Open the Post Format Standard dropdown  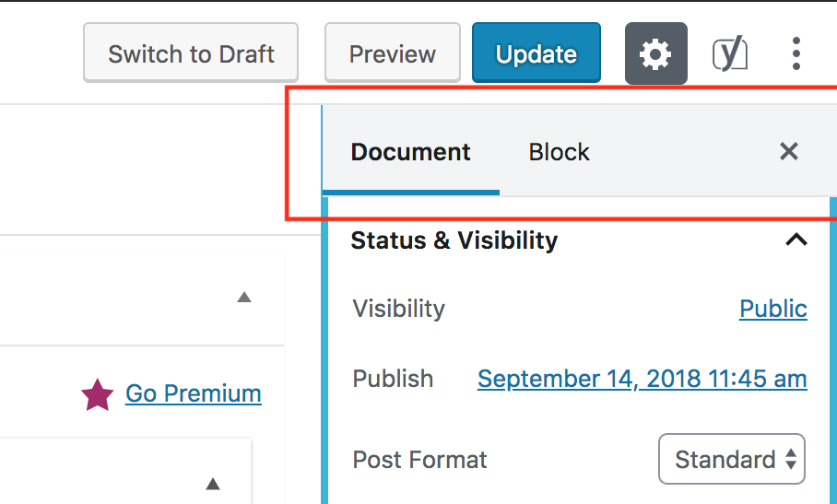[x=732, y=459]
